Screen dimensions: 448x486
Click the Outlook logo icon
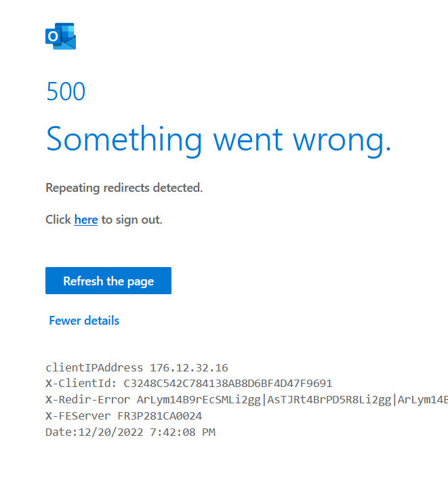click(x=60, y=36)
